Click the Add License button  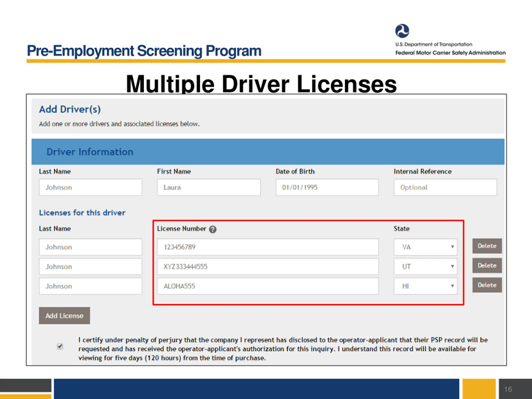coord(64,315)
